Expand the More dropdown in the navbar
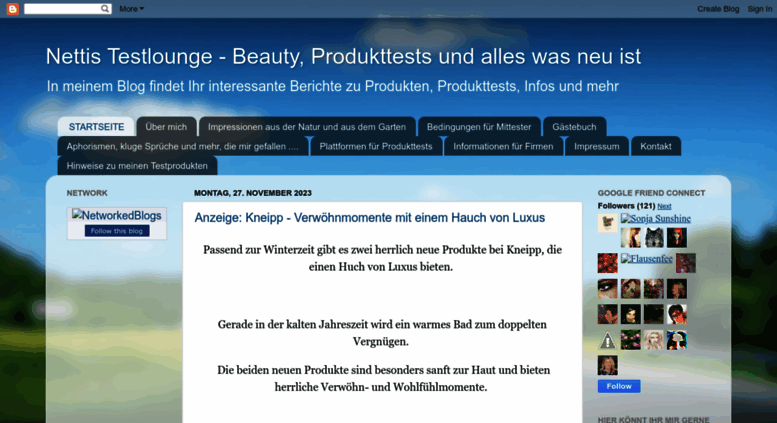The image size is (777, 423). (x=131, y=8)
